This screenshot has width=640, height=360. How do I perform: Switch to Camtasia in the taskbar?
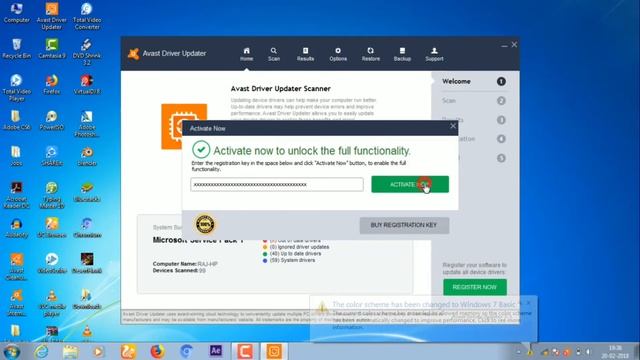pos(245,351)
